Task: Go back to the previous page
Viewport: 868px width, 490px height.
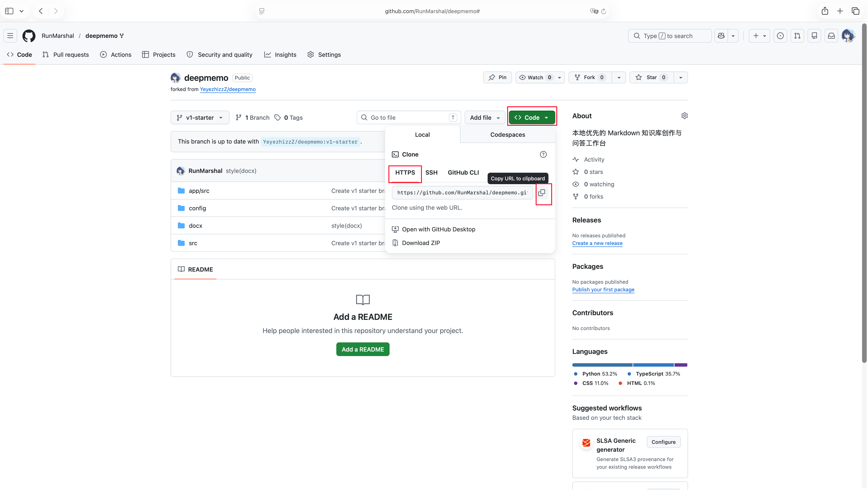Action: [41, 11]
